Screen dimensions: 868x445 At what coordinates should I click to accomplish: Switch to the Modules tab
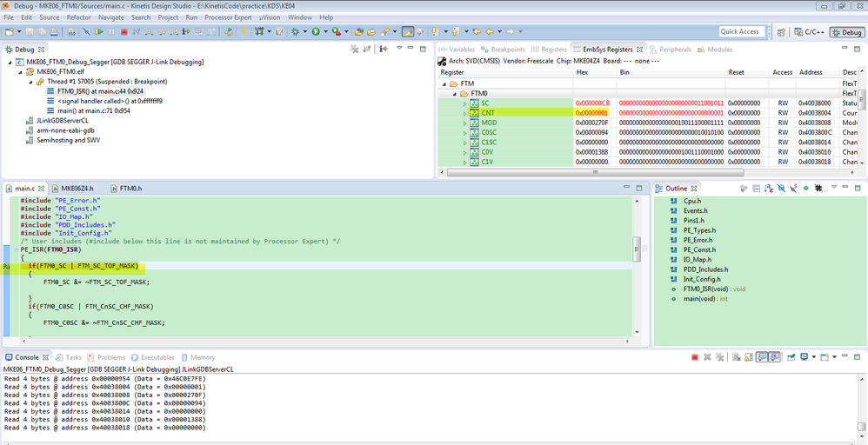coord(715,50)
